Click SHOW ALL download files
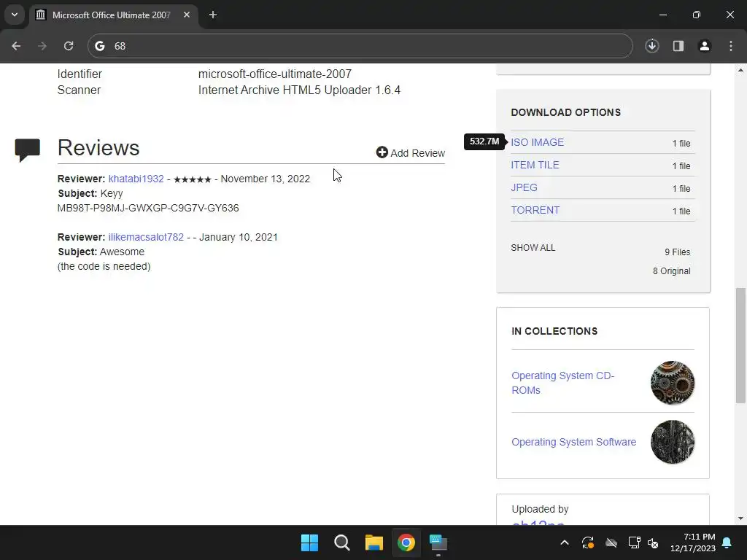The height and width of the screenshot is (560, 747). point(533,248)
